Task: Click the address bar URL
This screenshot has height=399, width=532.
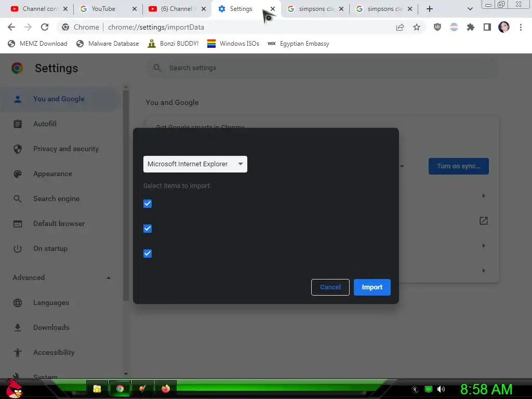Action: point(156,27)
